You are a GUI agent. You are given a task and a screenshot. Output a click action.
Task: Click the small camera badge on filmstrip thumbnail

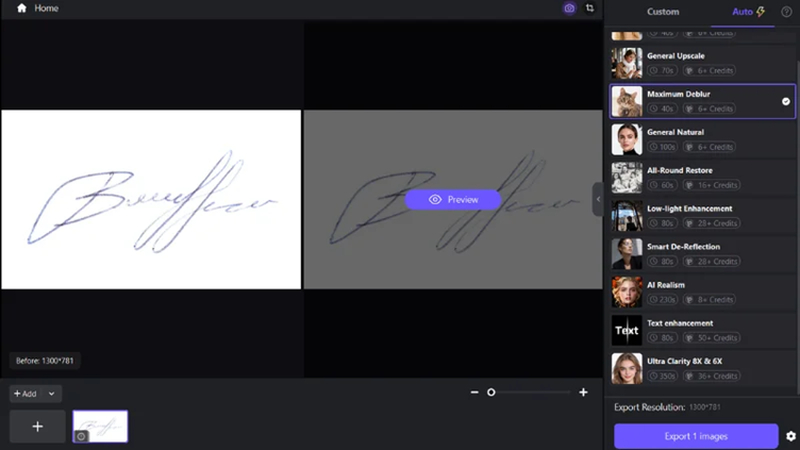pyautogui.click(x=81, y=436)
